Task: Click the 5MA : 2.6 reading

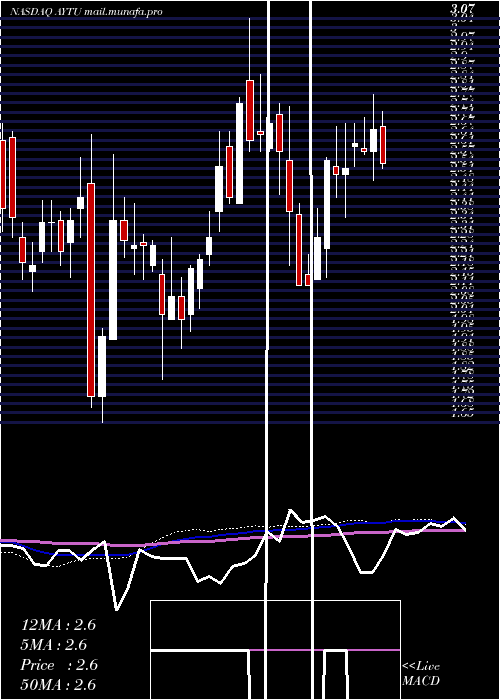Action: coord(54,645)
